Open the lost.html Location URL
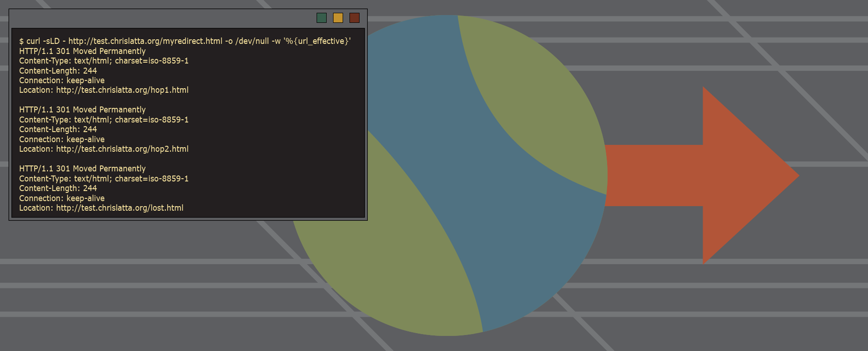This screenshot has height=351, width=868. pos(120,208)
